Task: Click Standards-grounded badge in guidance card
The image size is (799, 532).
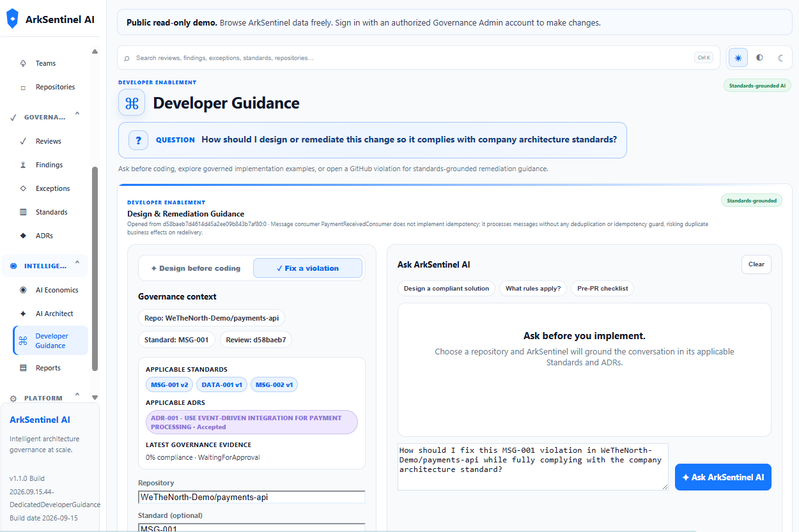Action: coord(751,201)
